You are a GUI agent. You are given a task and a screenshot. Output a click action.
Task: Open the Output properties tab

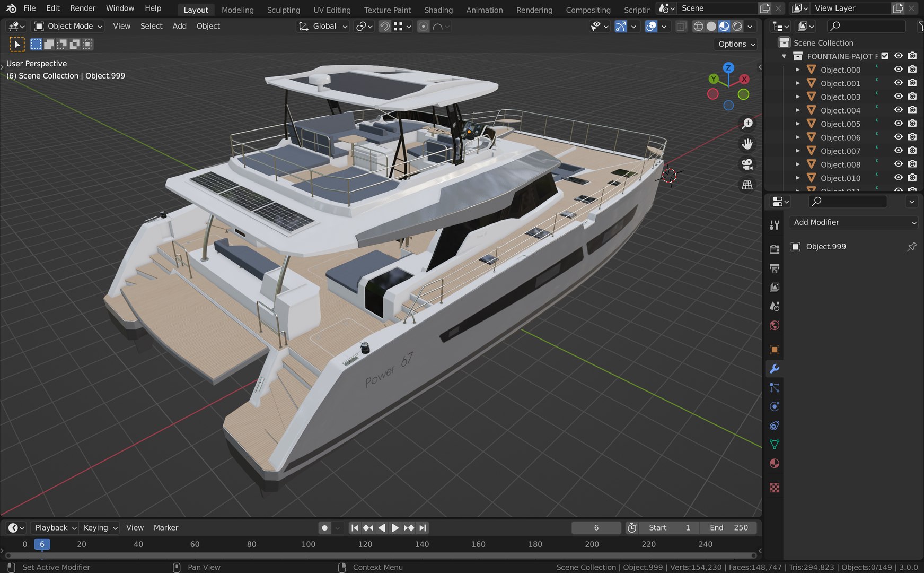click(775, 268)
